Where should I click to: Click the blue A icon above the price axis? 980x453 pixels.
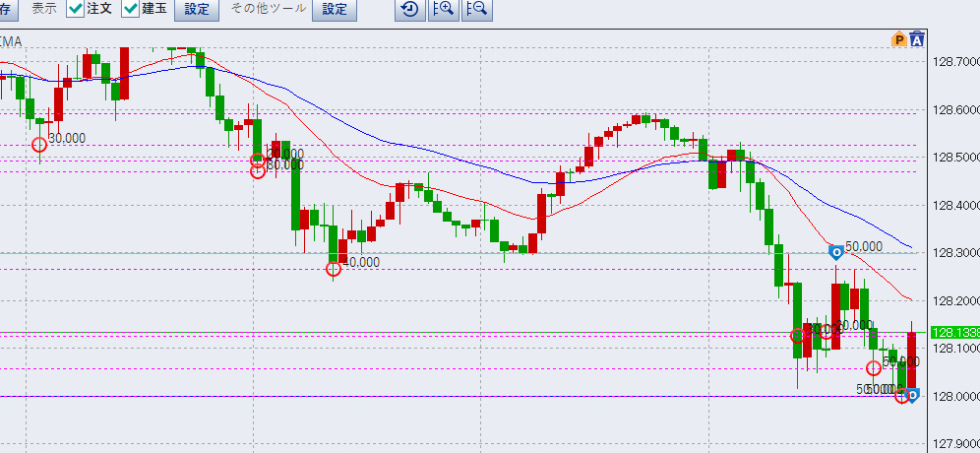point(917,39)
